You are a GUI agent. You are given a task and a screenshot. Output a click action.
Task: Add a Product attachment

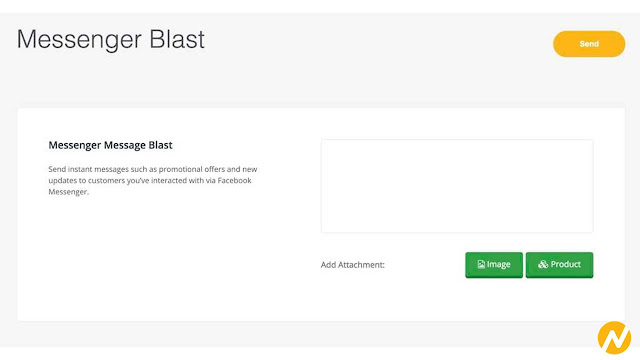click(x=559, y=265)
